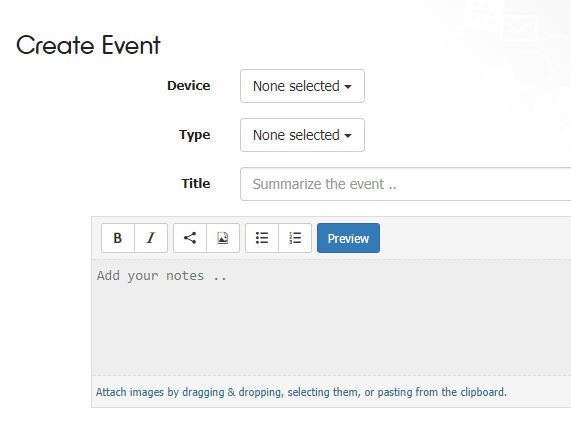571x433 pixels.
Task: Click the empty editor toolbar area beside Preview
Action: point(475,238)
